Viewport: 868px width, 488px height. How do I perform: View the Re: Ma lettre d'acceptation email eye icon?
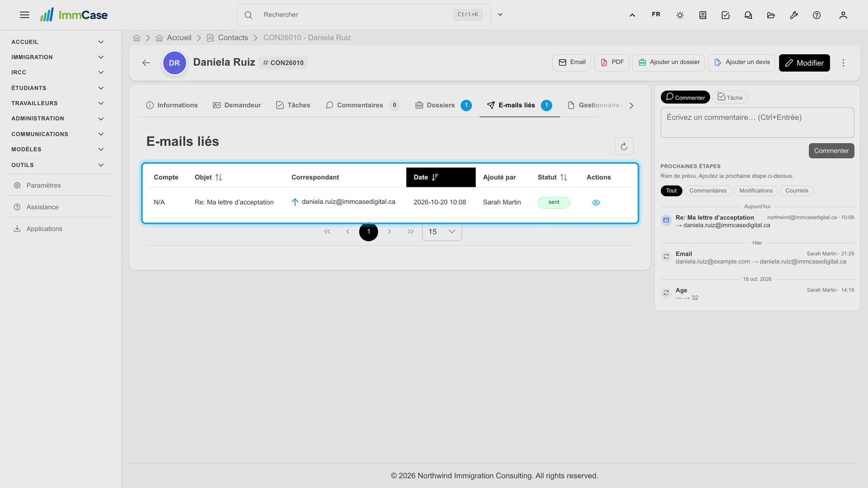pos(596,203)
